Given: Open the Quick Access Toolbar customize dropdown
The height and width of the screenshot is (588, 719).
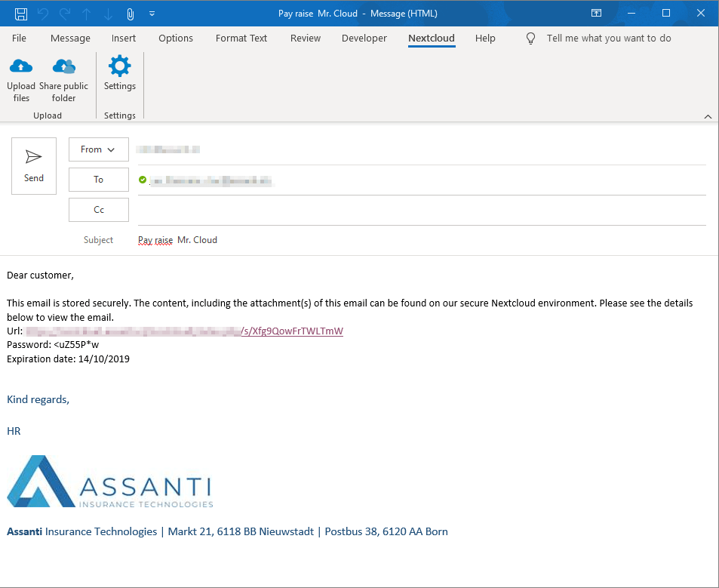Looking at the screenshot, I should [x=152, y=14].
